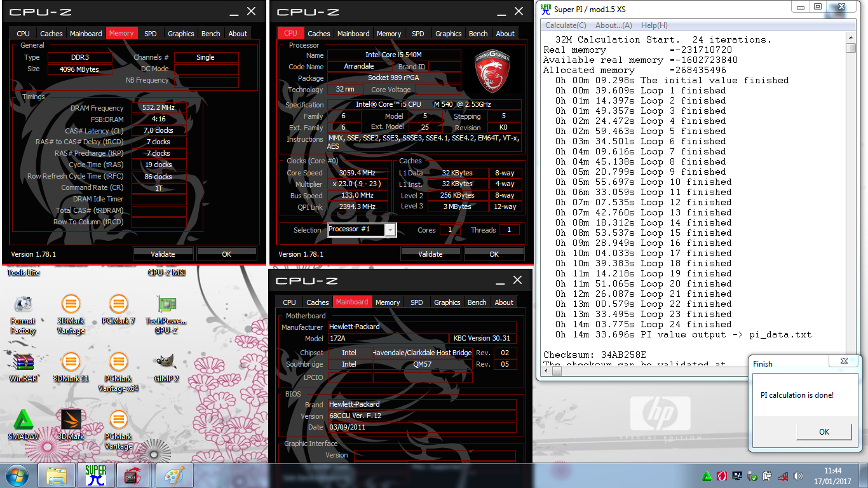
Task: Click the Super PI vertical scrollbar up arrow
Action: (x=851, y=37)
